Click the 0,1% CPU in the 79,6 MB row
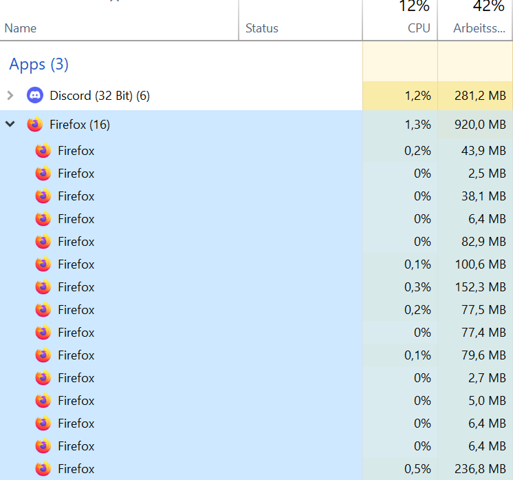 pyautogui.click(x=418, y=355)
